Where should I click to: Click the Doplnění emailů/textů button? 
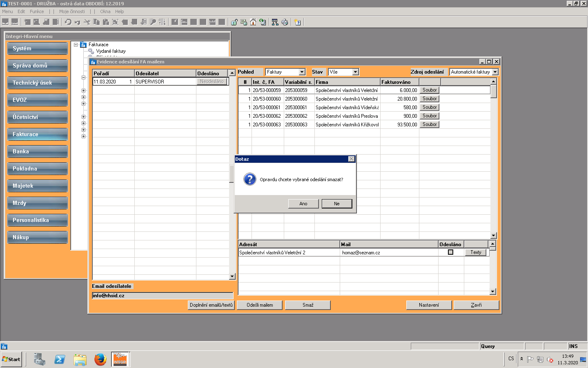211,305
